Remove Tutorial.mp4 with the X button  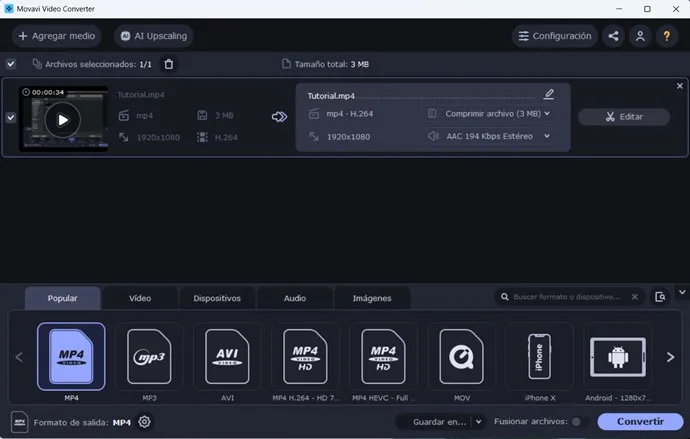click(x=680, y=86)
